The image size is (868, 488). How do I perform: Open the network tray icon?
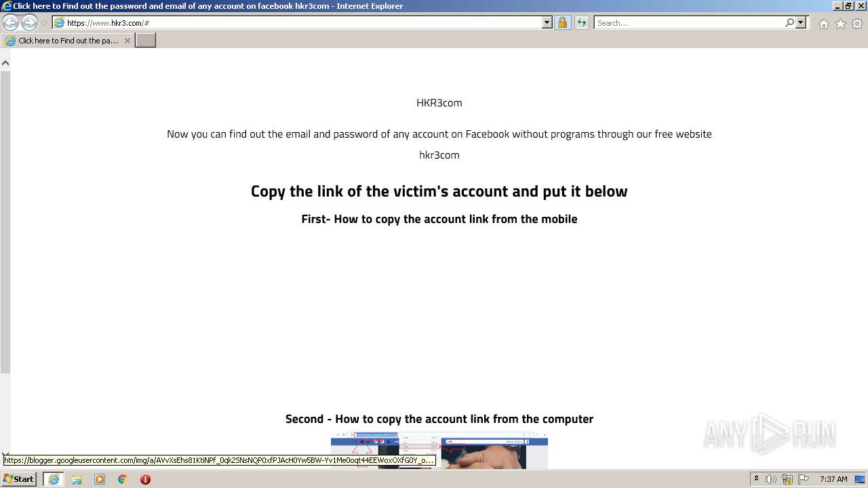pos(787,479)
